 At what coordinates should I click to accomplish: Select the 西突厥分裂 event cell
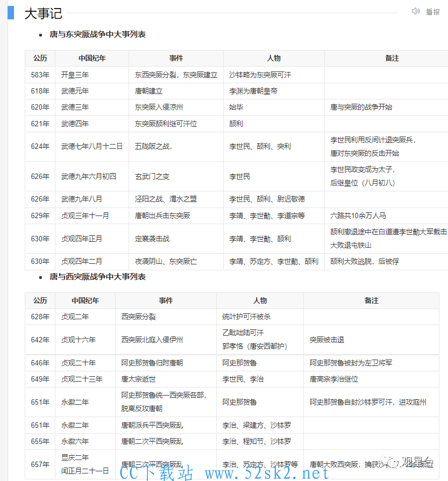coord(166,317)
